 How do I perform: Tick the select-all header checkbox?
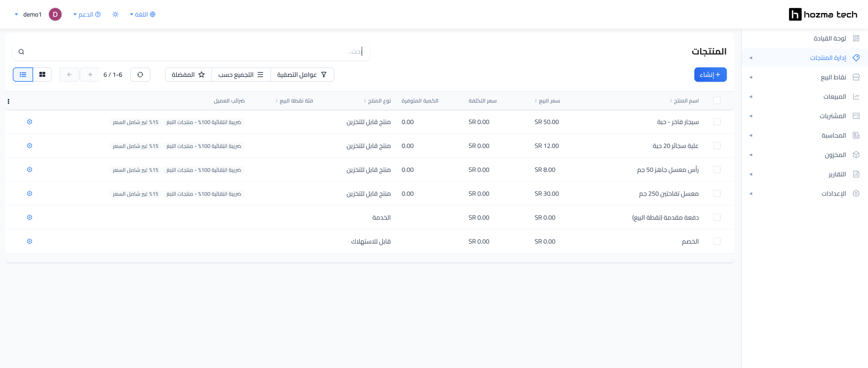[717, 100]
